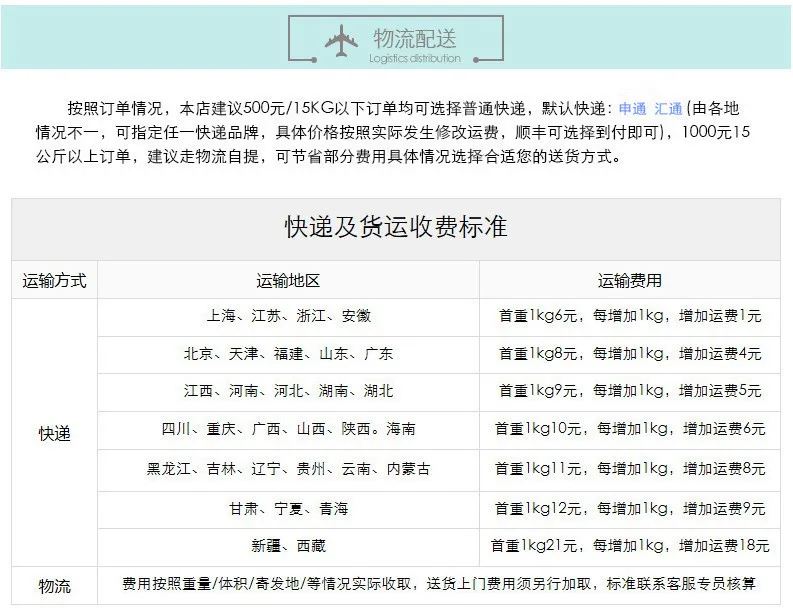Select the 四川、重庆、广西 region cell
793x614 pixels.
pos(288,429)
